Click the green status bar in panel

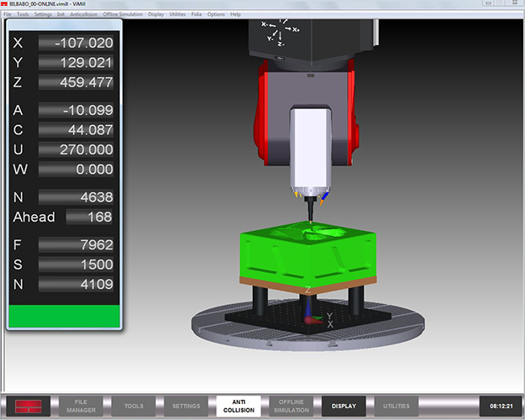click(x=65, y=316)
